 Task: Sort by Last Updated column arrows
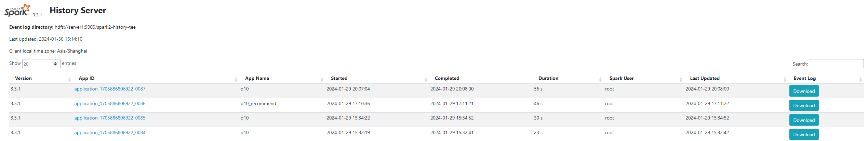785,79
